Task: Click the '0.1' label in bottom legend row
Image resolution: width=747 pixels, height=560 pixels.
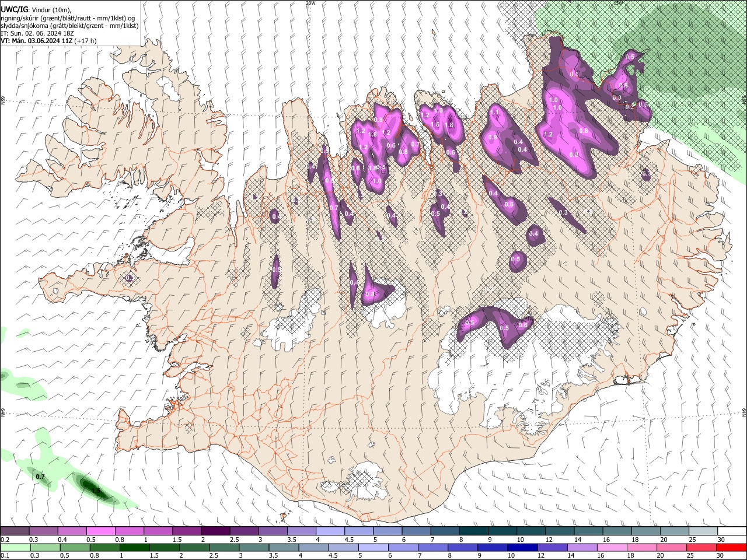Action: pos(5,556)
